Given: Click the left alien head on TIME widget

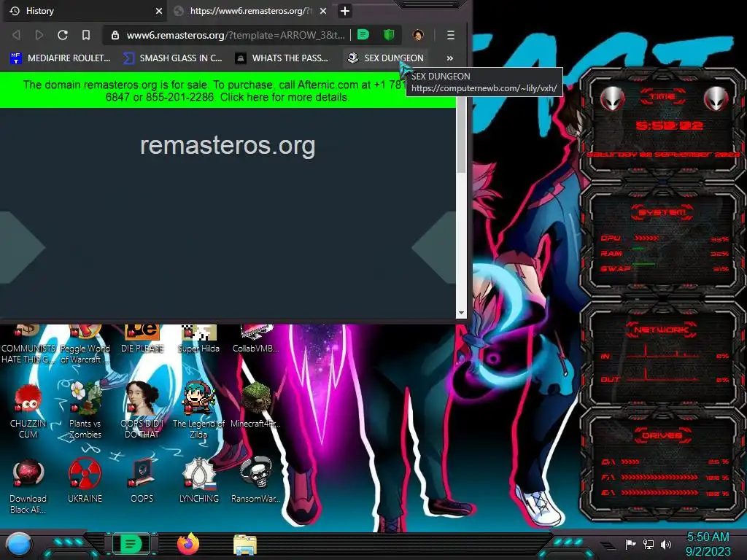Looking at the screenshot, I should tap(612, 99).
